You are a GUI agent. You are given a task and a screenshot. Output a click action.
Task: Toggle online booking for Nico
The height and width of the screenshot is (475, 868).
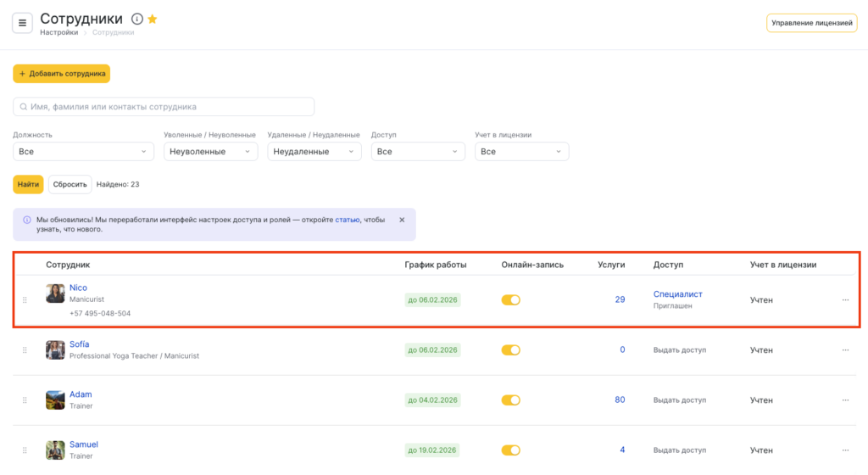point(510,299)
